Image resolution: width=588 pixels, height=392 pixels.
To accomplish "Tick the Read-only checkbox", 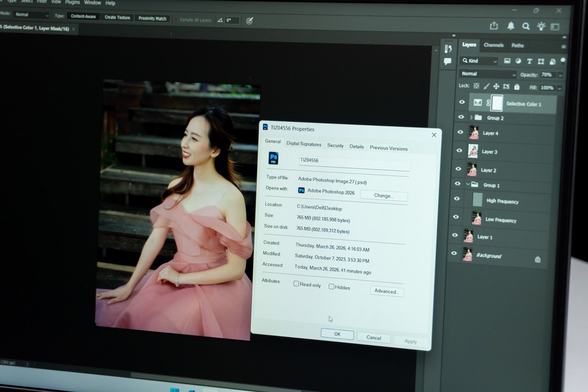I will click(296, 284).
